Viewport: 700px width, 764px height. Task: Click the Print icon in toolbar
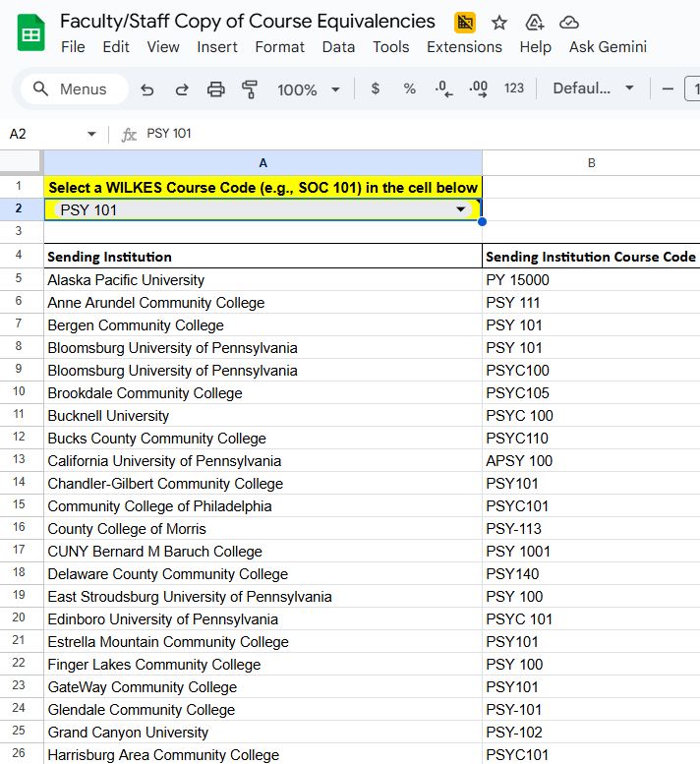point(216,89)
